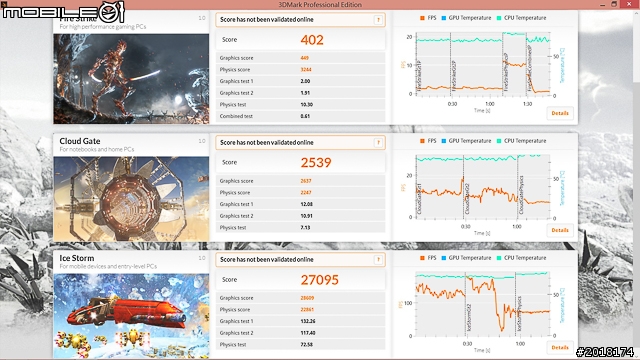640x360 pixels.
Task: Open Details for the Ice Storm chart
Action: pos(560,347)
